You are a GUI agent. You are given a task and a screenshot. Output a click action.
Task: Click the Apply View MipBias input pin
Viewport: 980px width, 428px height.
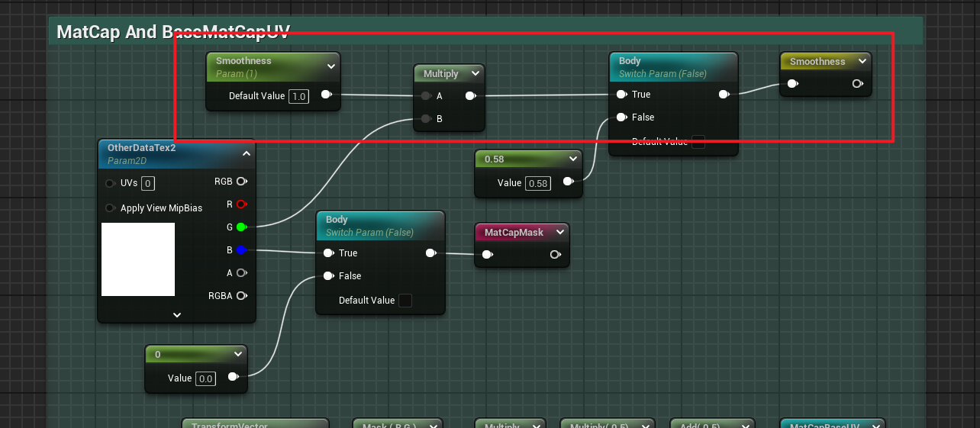[x=111, y=208]
